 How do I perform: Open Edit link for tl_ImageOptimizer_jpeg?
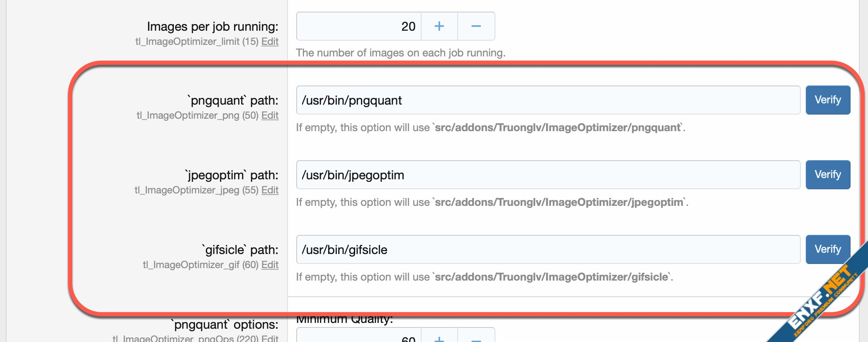tap(270, 190)
